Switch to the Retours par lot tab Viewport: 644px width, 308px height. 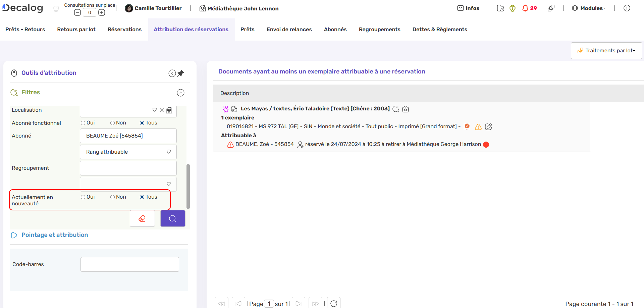[x=76, y=29]
